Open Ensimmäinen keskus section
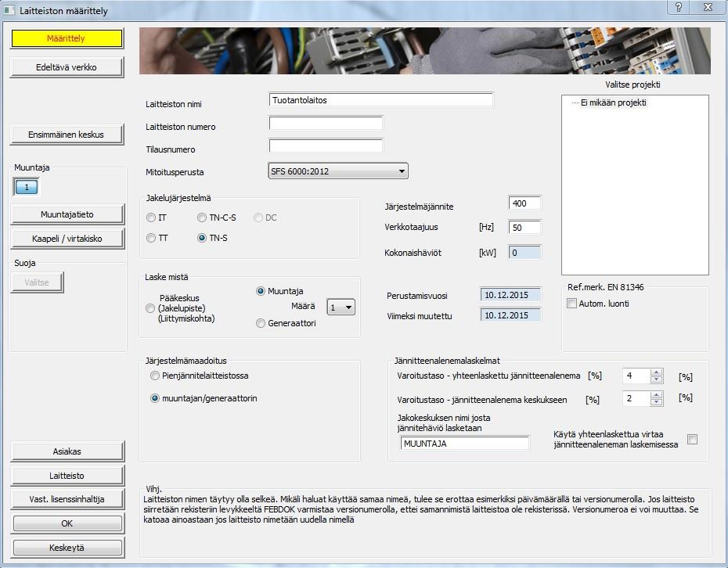 [67, 135]
